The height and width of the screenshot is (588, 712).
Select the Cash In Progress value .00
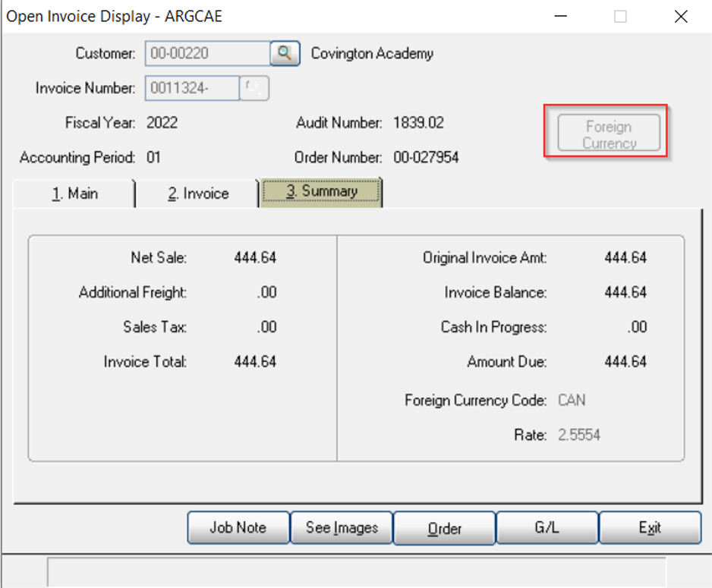tap(637, 327)
